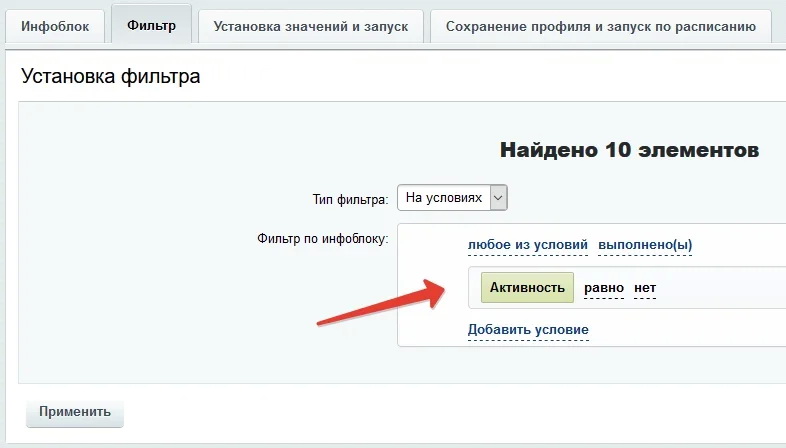Click the 'выполнено(ы)' condition state link
786x448 pixels.
(645, 245)
